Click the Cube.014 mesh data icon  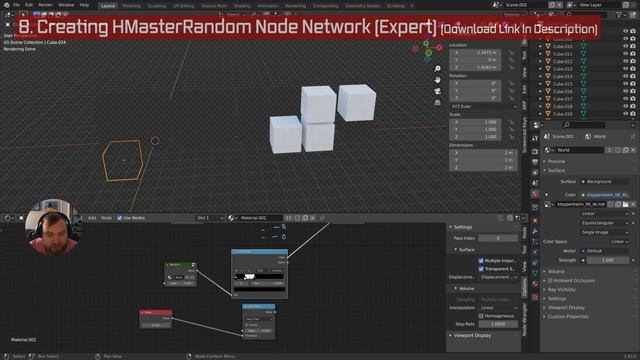[x=584, y=76]
